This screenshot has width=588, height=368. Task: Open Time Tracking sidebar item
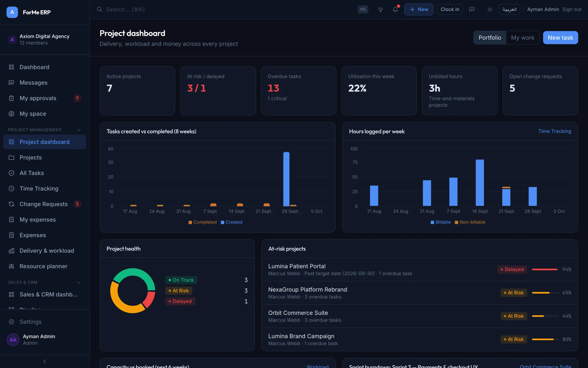45,188
